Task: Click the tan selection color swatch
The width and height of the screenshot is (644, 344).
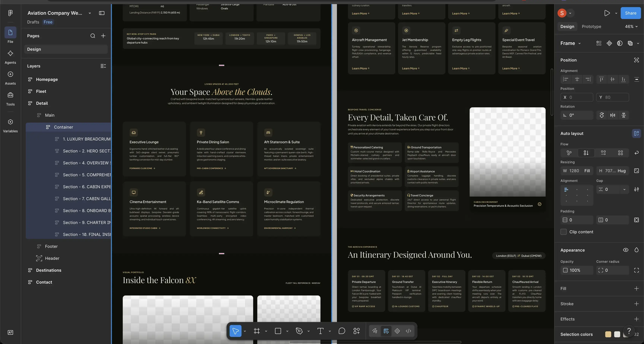Action: pyautogui.click(x=608, y=334)
